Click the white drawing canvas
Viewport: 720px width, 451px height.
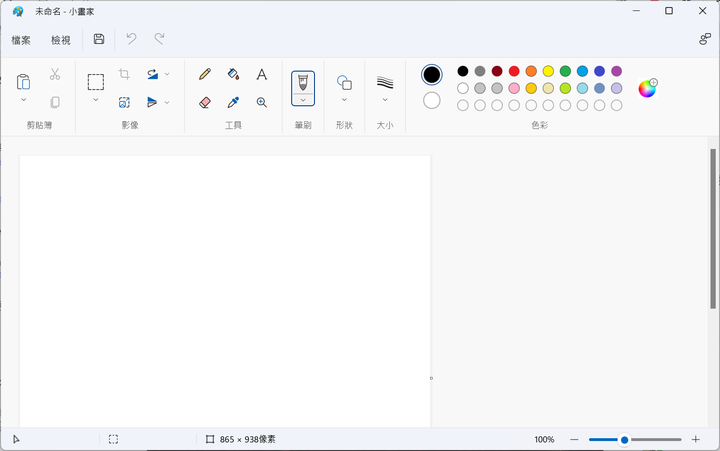coord(225,291)
